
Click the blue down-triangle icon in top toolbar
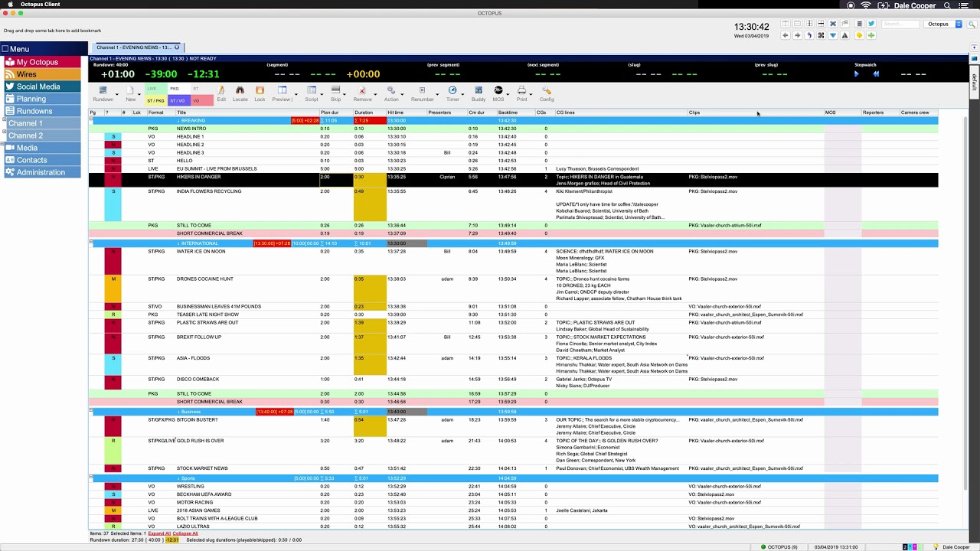(x=833, y=35)
